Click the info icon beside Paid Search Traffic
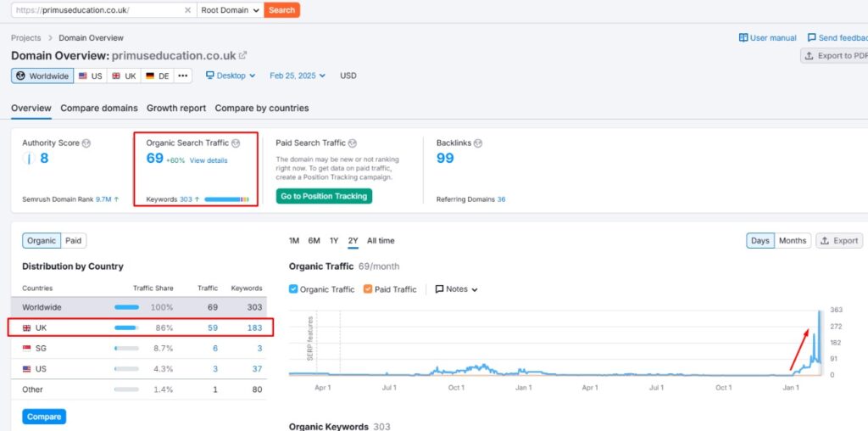 353,143
